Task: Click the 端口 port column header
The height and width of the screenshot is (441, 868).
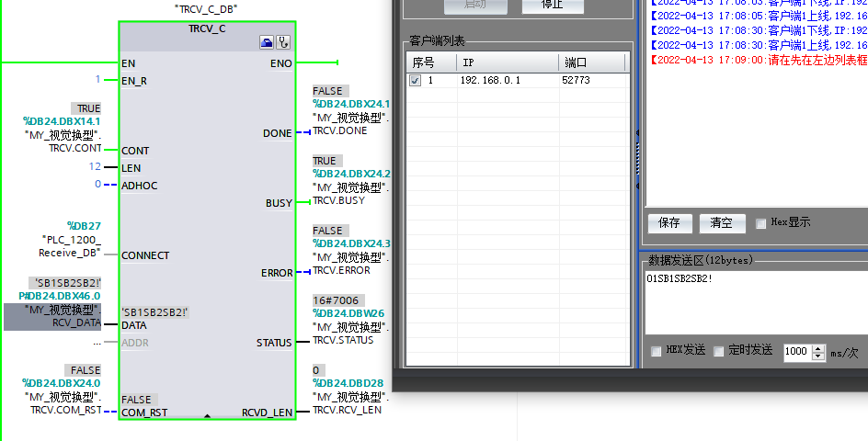Action: 592,62
